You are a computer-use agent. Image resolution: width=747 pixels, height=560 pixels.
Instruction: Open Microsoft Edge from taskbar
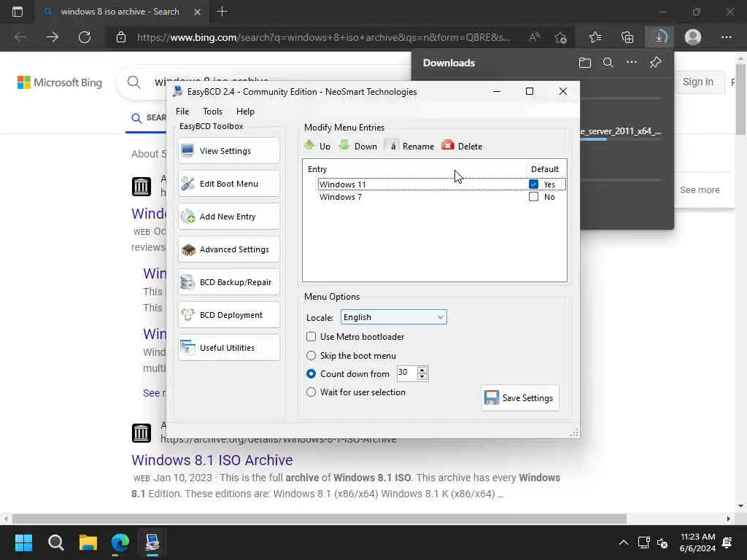[x=120, y=542]
